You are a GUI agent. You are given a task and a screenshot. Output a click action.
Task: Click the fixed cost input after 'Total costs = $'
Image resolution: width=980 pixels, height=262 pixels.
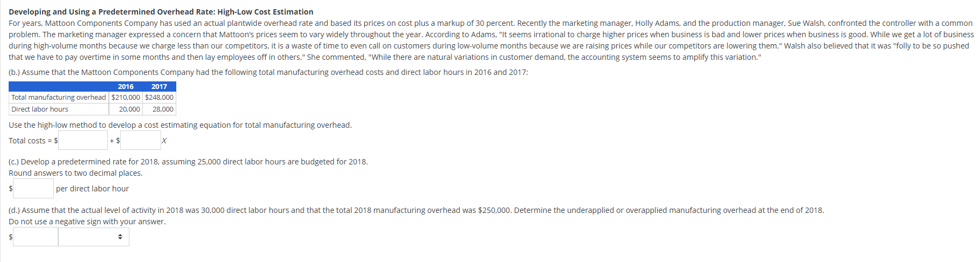tap(83, 141)
